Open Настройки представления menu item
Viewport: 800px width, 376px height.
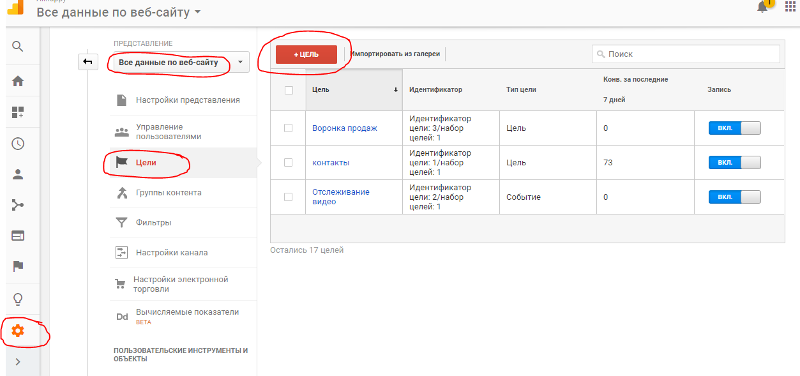pos(188,100)
